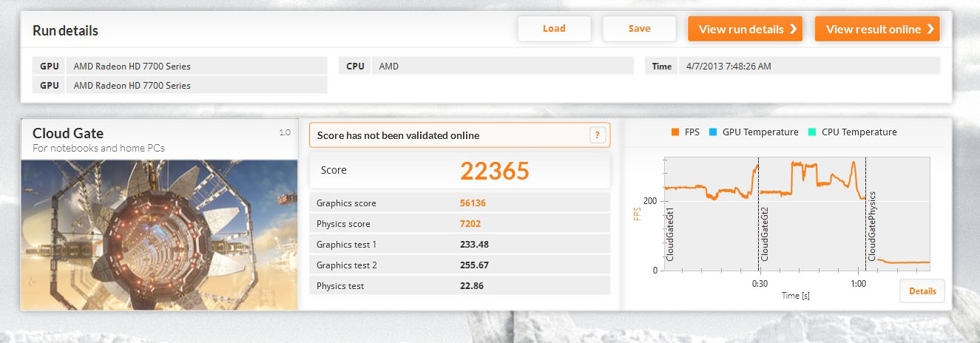Click the orange FPS legend square
The image size is (980, 343).
[x=675, y=132]
